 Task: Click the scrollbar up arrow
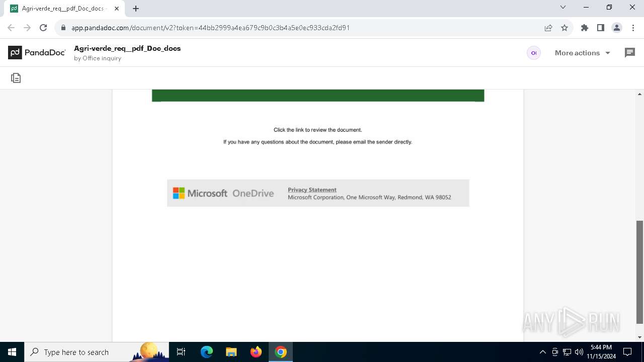(x=640, y=94)
